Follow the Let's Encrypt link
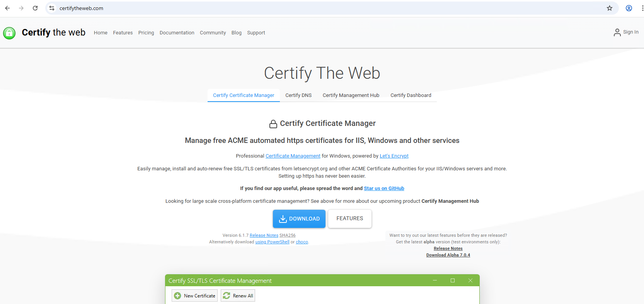Screen dimensions: 644x304 (x=394, y=156)
